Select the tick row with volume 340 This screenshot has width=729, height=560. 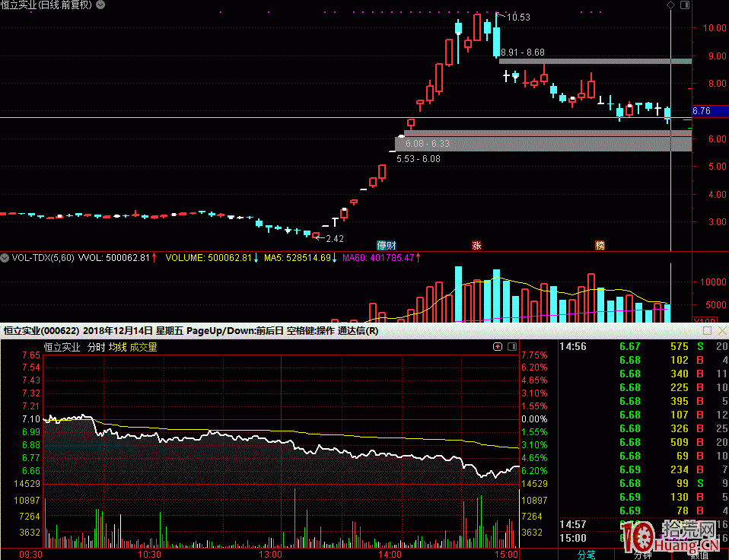coord(644,374)
